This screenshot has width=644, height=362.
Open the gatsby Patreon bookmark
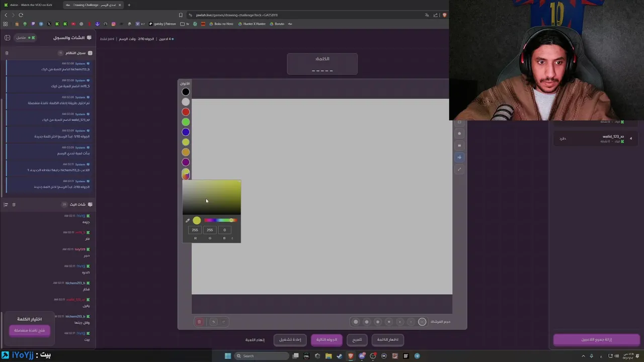[163, 24]
